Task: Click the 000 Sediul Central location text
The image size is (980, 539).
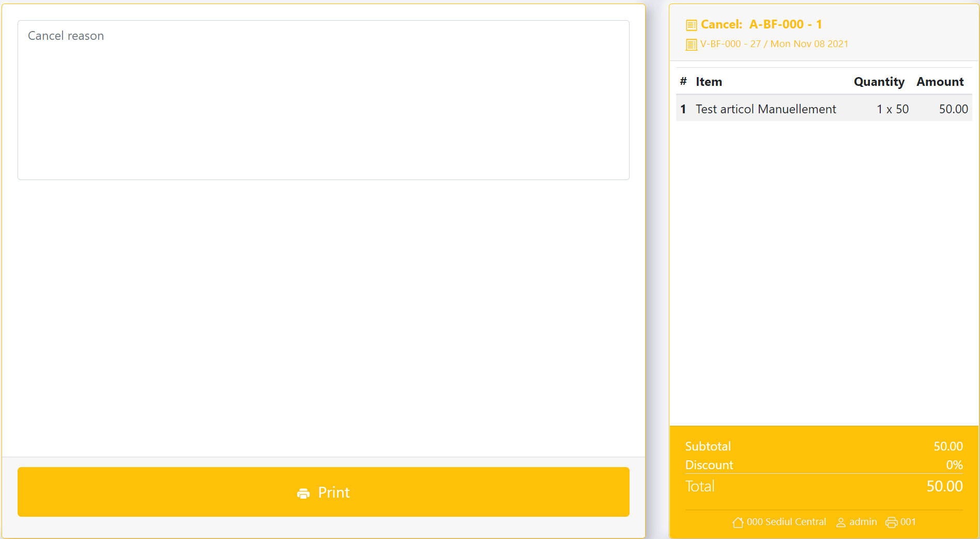Action: pos(786,522)
